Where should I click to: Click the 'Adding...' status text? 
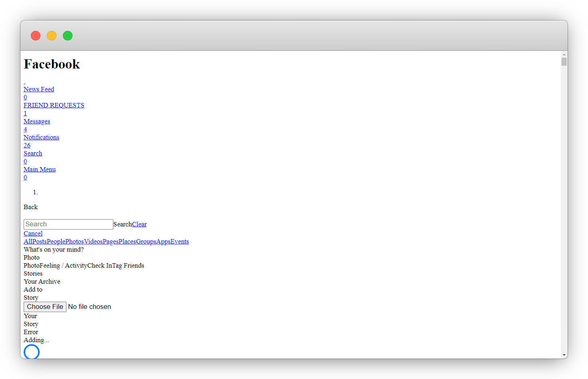(x=36, y=340)
